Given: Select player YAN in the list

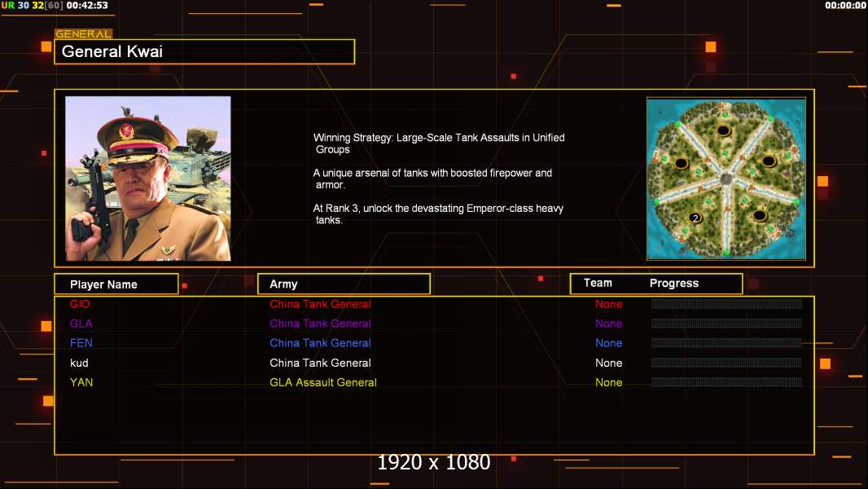Looking at the screenshot, I should point(81,382).
